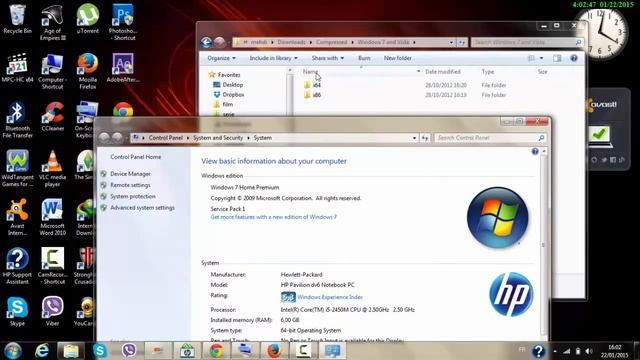The height and width of the screenshot is (360, 640).
Task: Launch Microsoft Word 2010 icon
Action: click(52, 218)
